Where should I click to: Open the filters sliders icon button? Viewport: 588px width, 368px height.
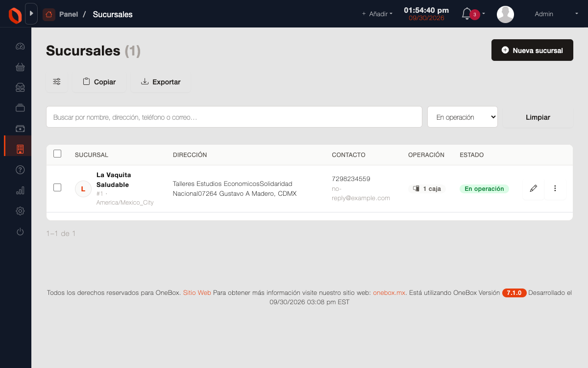[x=57, y=82]
